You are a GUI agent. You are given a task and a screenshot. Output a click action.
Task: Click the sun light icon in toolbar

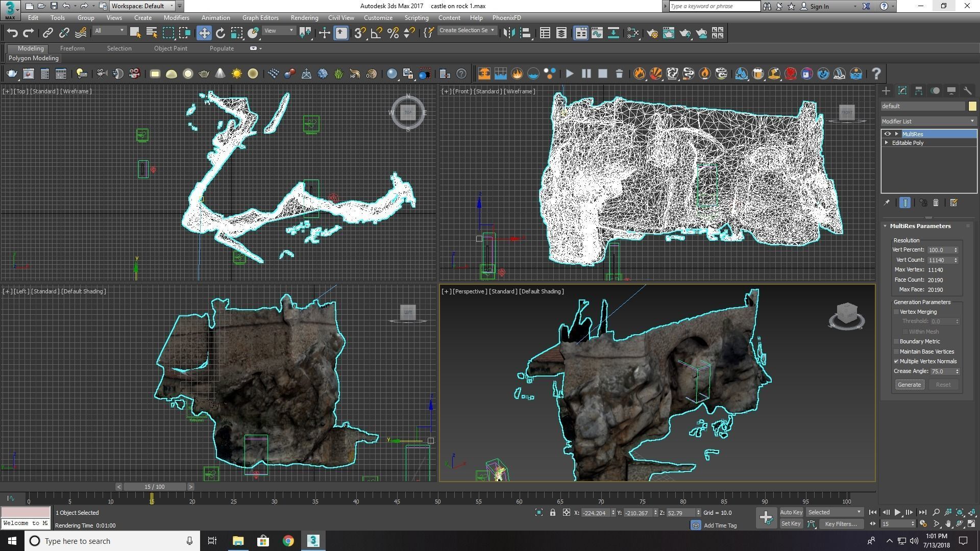pyautogui.click(x=236, y=74)
